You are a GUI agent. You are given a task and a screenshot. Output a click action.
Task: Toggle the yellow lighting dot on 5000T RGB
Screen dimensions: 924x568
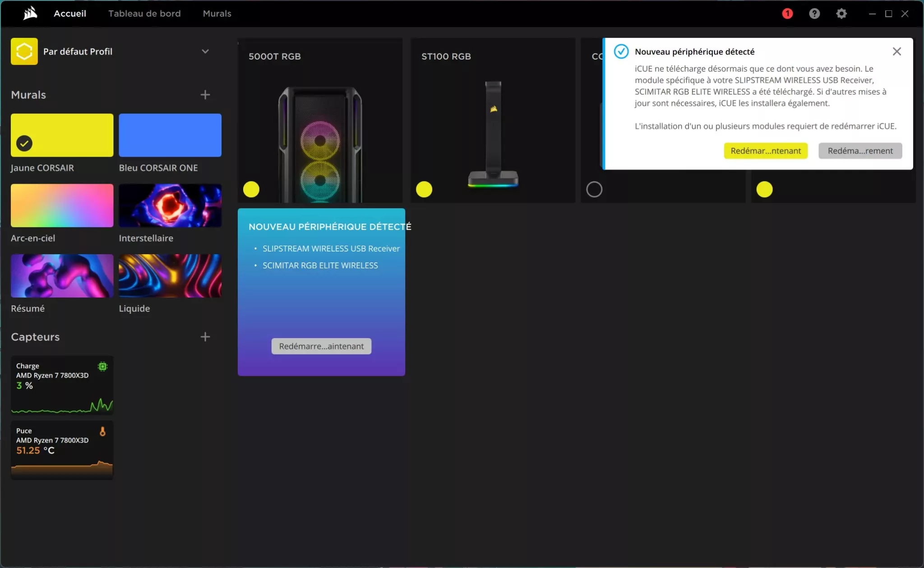click(251, 189)
